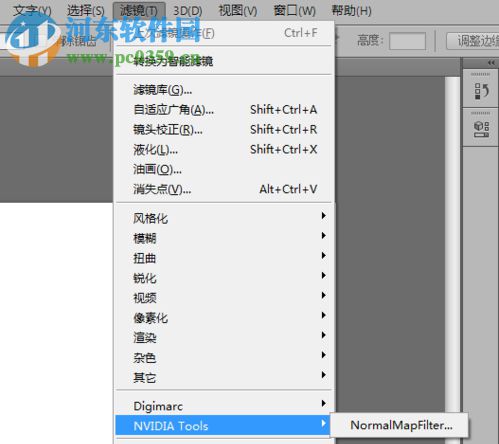Expand the 像素化 pixelate submenu
This screenshot has width=499, height=444.
(x=223, y=318)
